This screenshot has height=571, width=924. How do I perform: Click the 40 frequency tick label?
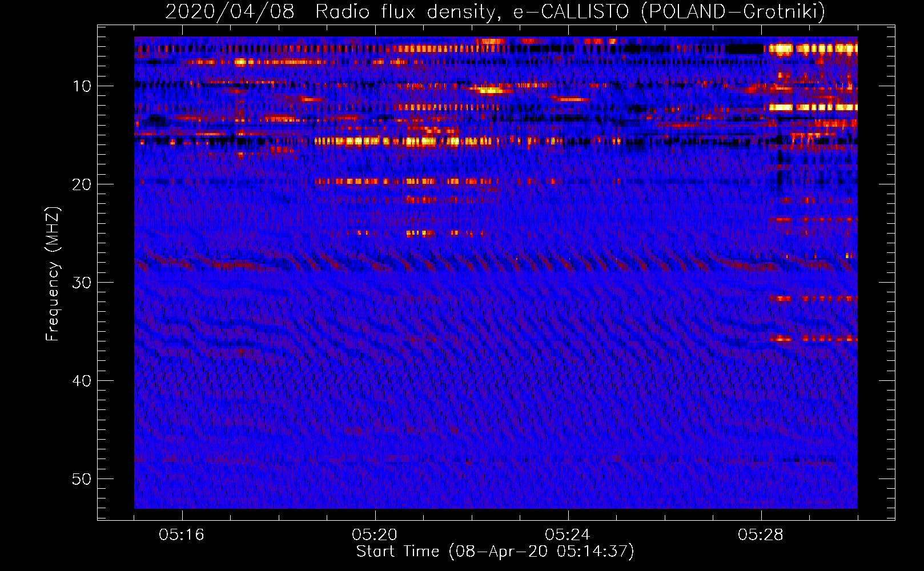click(x=82, y=381)
